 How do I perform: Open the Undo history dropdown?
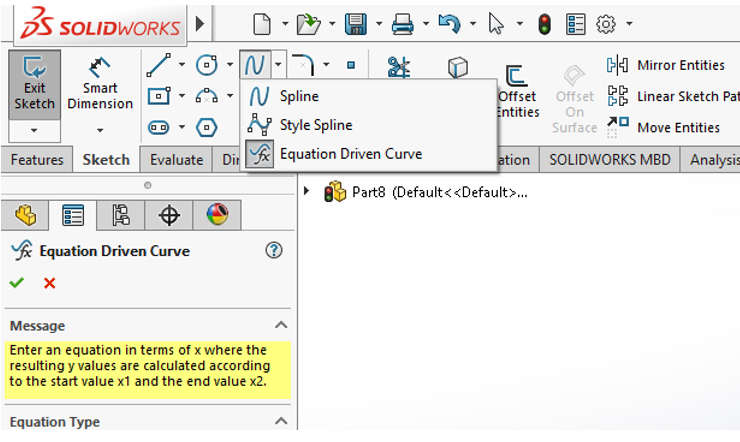473,23
